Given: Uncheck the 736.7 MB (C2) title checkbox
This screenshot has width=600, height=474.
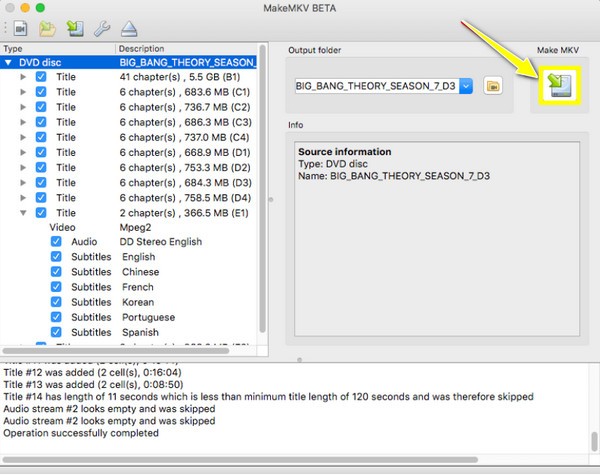Looking at the screenshot, I should (x=41, y=107).
